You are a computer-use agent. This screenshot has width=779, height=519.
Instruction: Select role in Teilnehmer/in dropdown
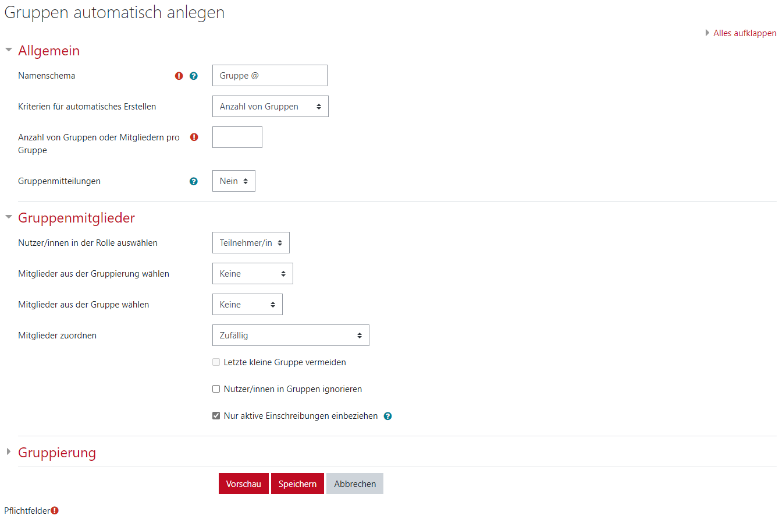coord(251,242)
